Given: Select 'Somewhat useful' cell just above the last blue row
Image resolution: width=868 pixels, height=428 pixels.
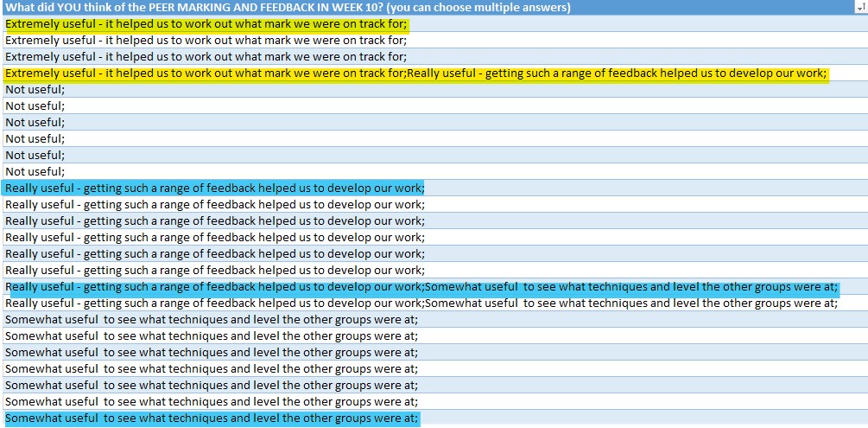Looking at the screenshot, I should pos(212,402).
